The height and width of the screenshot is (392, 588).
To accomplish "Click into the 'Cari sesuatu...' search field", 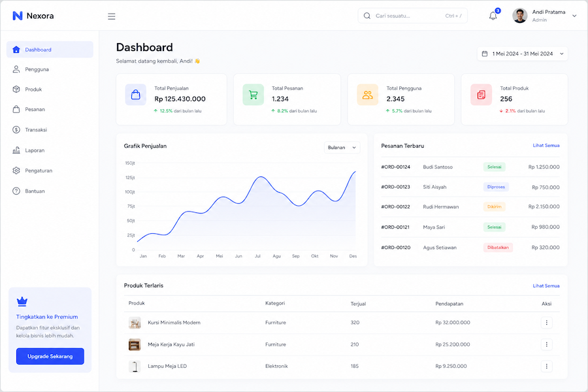I will 412,16.
